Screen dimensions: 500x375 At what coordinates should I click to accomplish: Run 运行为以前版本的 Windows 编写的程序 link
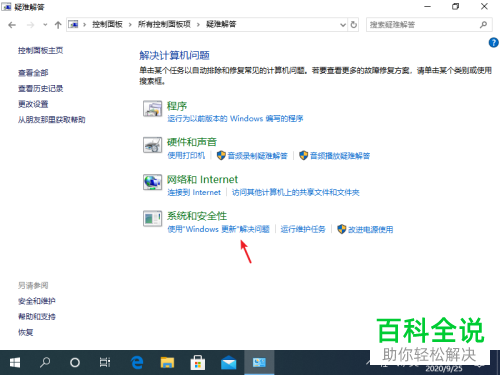click(x=235, y=119)
